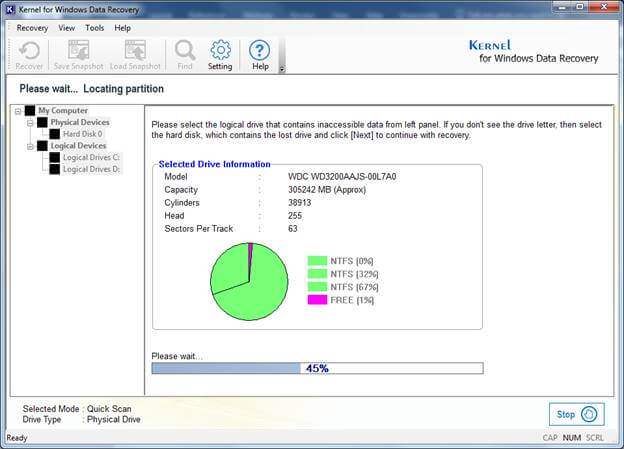
Task: Click the Stop button
Action: coord(577,414)
